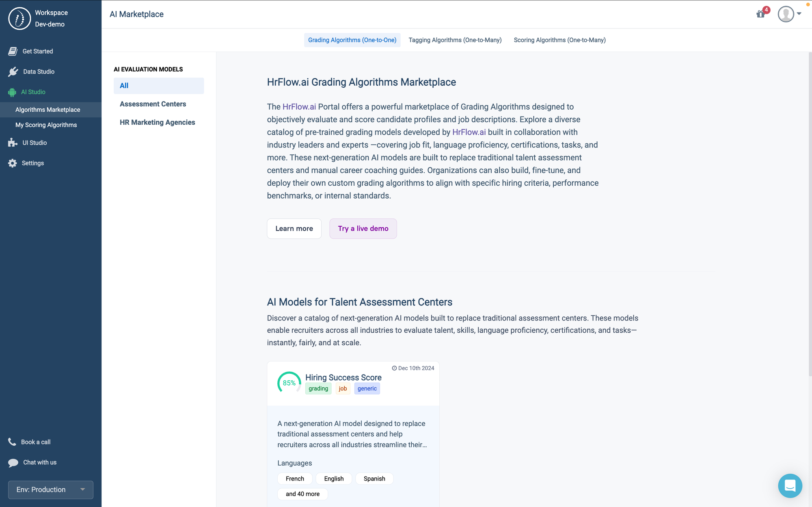
Task: Click the 85% score progress ring
Action: [x=289, y=383]
